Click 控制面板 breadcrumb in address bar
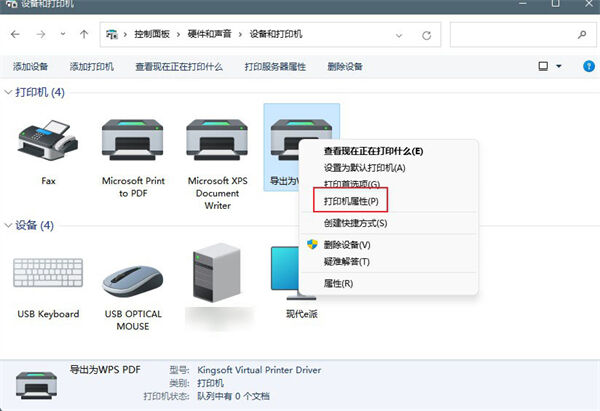Image resolution: width=600 pixels, height=411 pixels. pos(152,34)
